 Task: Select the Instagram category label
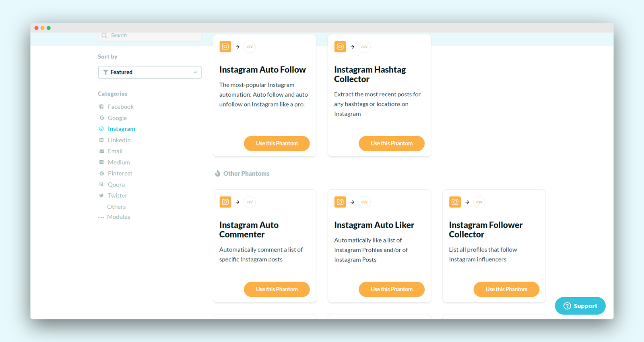(122, 129)
